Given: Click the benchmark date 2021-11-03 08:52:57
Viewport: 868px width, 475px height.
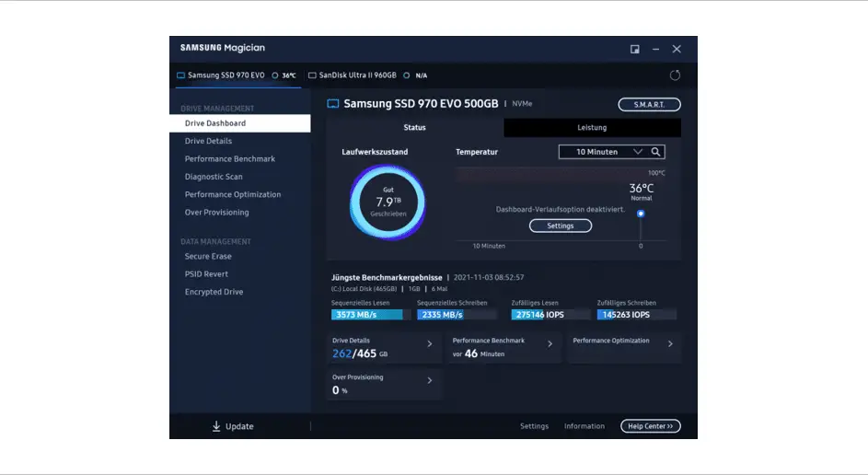Looking at the screenshot, I should pos(488,277).
